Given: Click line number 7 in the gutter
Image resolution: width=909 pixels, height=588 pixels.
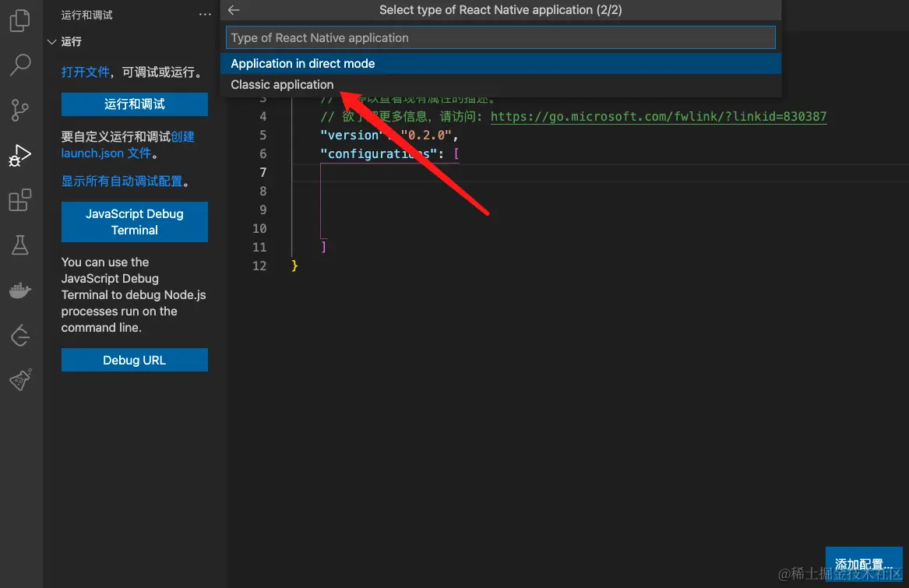Looking at the screenshot, I should tap(263, 172).
